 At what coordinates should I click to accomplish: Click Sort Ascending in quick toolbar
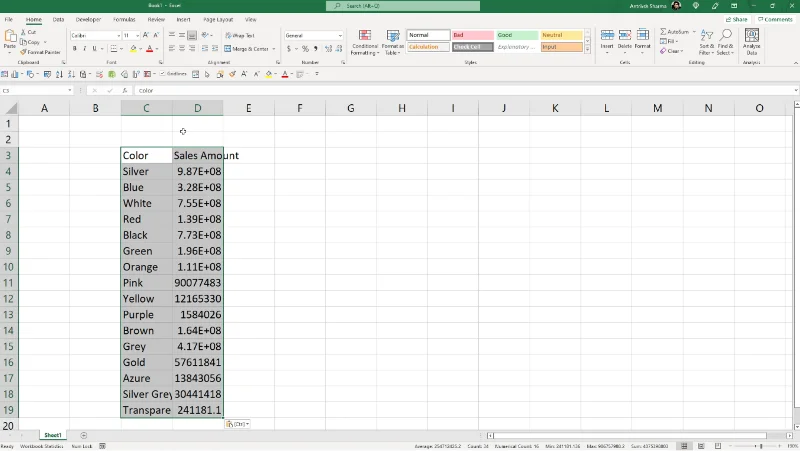[59, 74]
